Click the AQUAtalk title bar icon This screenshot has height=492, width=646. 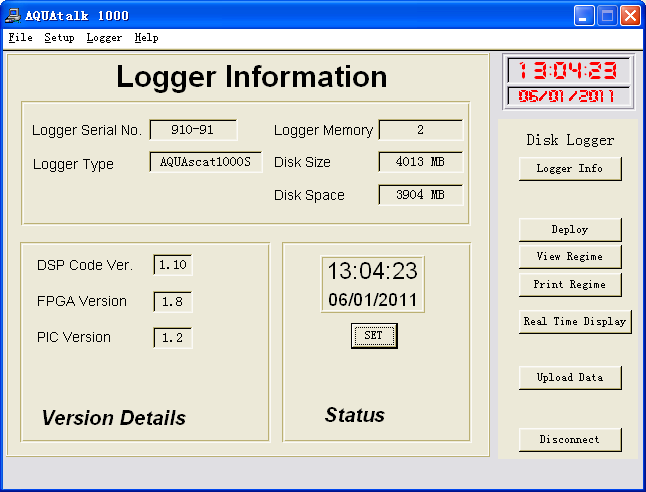[x=13, y=15]
